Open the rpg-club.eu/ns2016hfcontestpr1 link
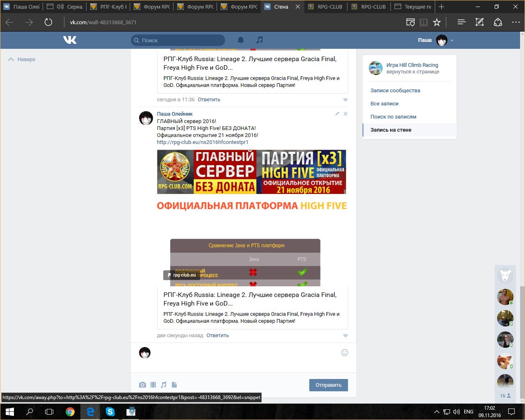This screenshot has height=420, width=525. coord(203,142)
